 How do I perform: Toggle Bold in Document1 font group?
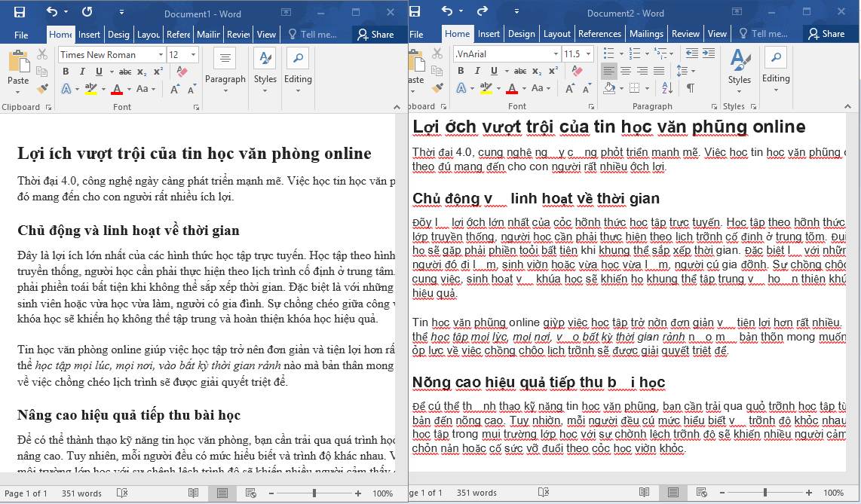click(66, 72)
